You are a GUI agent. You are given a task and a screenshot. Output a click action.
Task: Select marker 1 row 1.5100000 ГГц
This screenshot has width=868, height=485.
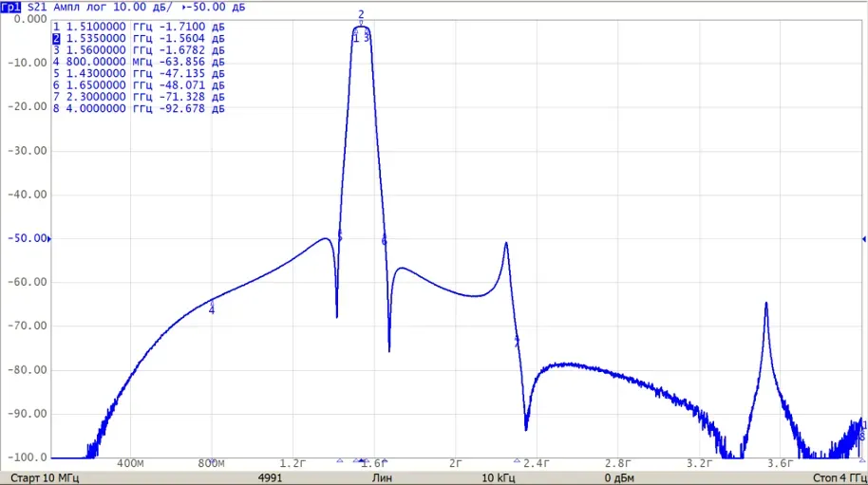tap(139, 27)
